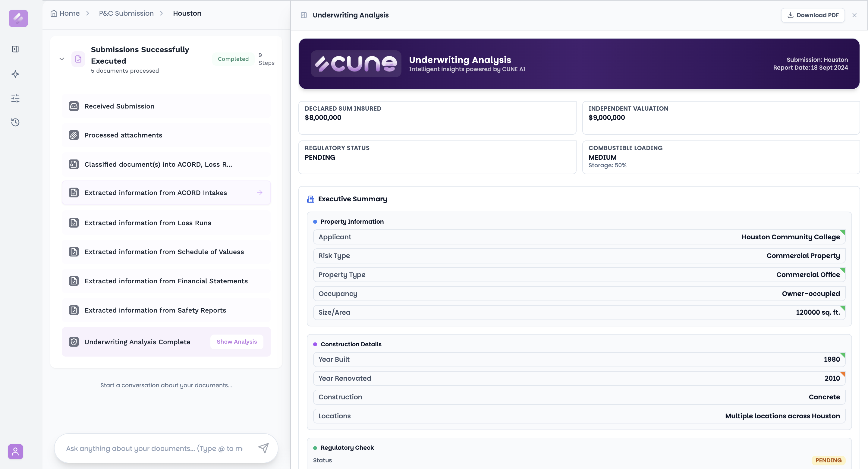Click the user avatar icon bottom-left

click(15, 452)
